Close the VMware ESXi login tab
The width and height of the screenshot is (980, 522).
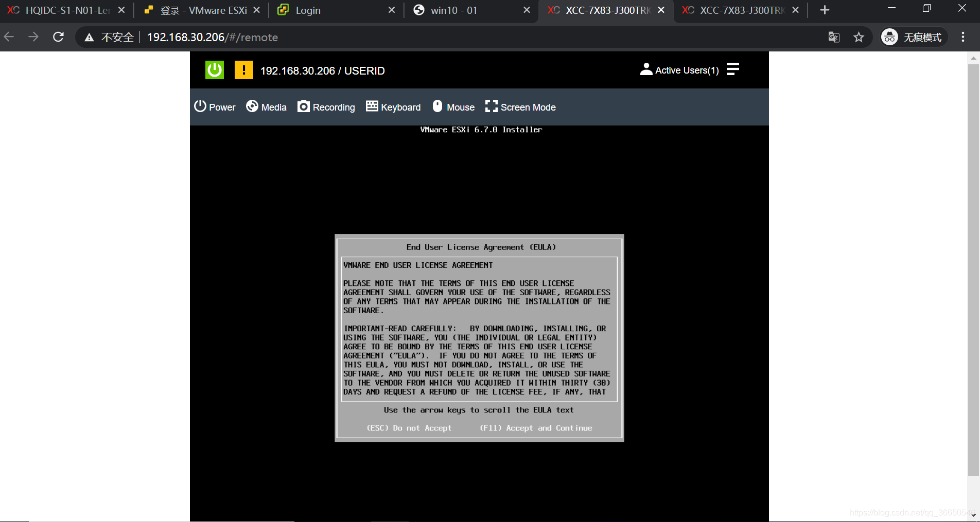coord(256,10)
